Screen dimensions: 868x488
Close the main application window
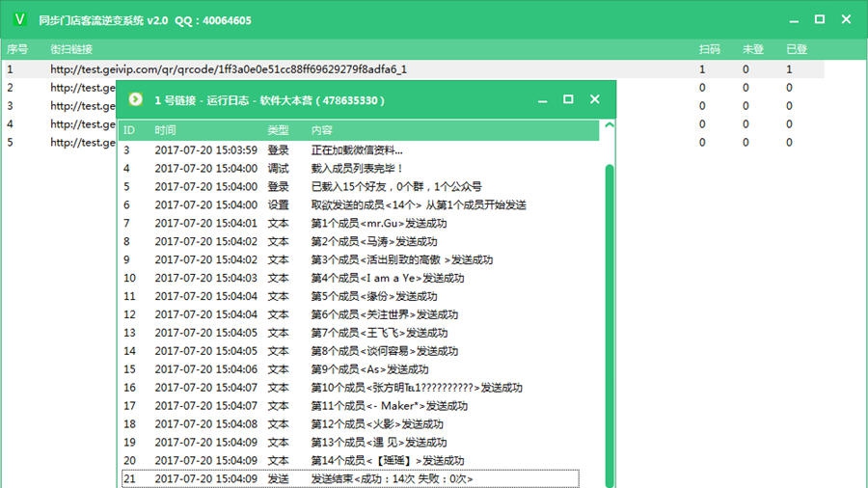[846, 19]
